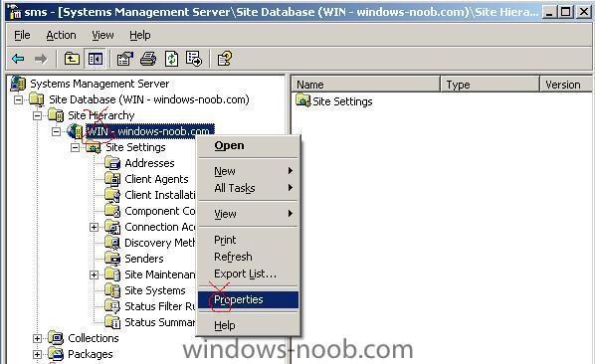Click the Site Hierarchy icon
This screenshot has height=364, width=595.
pos(56,115)
